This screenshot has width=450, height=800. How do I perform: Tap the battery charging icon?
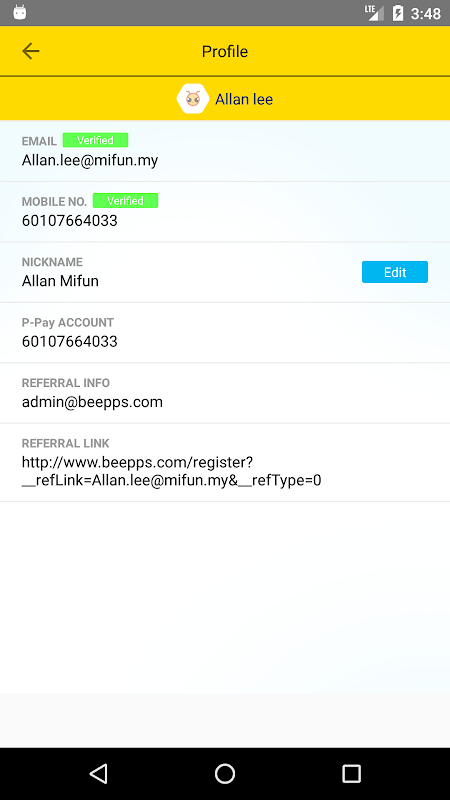[398, 13]
